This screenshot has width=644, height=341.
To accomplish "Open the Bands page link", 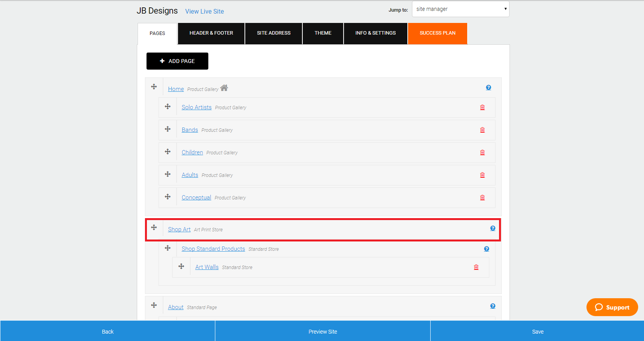I will [x=190, y=130].
